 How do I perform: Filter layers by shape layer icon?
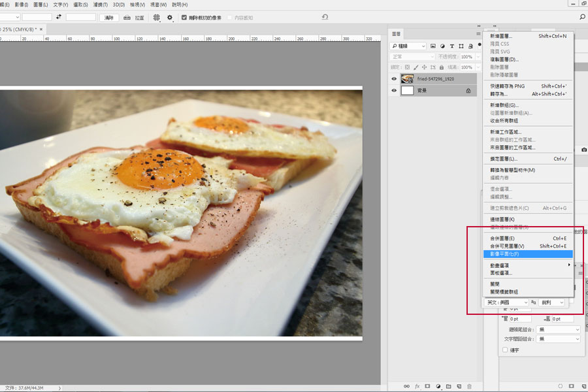pos(461,46)
